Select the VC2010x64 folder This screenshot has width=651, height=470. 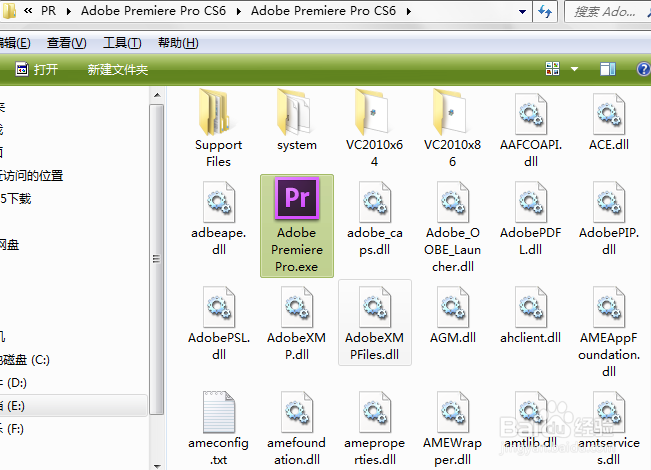(x=374, y=127)
